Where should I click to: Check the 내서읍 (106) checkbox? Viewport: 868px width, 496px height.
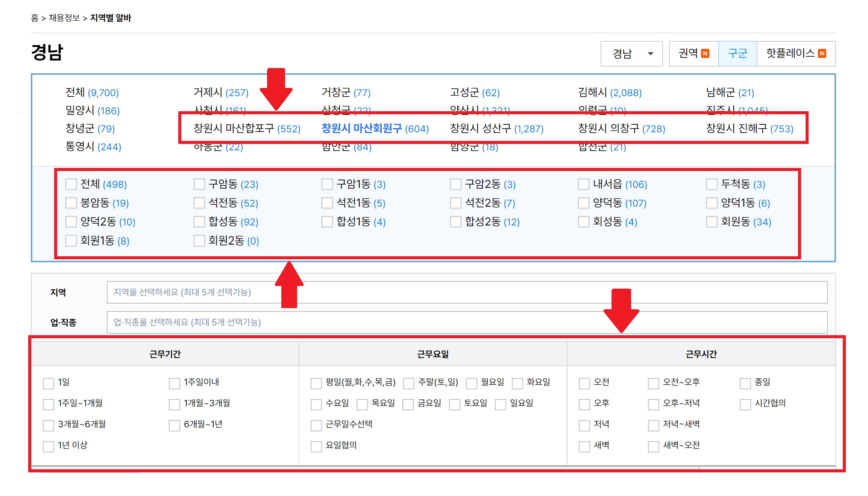pyautogui.click(x=584, y=184)
